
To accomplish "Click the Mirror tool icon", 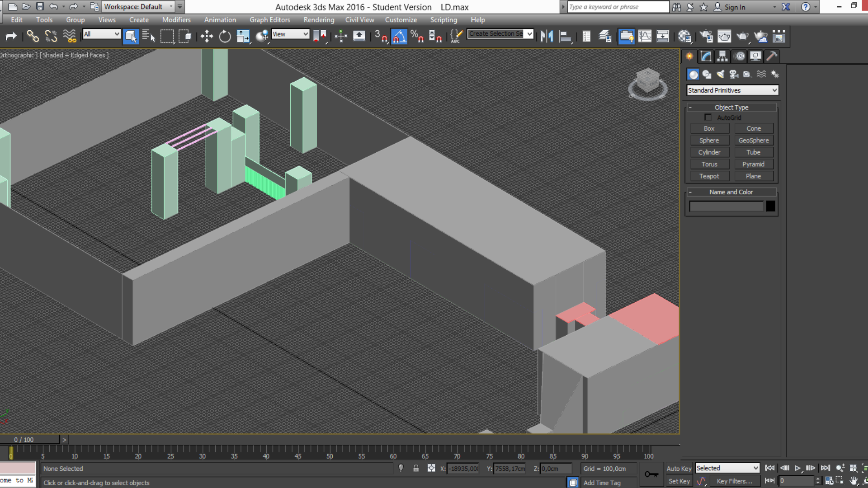I will coord(547,36).
